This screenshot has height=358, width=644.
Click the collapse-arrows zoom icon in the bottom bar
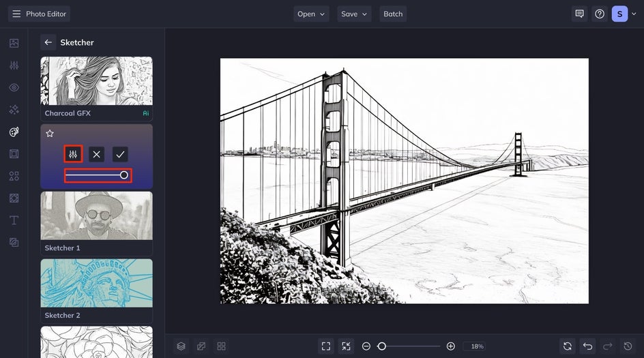pyautogui.click(x=347, y=346)
